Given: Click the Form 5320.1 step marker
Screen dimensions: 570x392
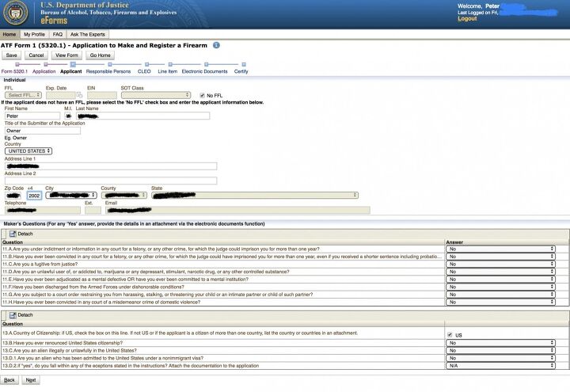Looking at the screenshot, I should click(17, 65).
